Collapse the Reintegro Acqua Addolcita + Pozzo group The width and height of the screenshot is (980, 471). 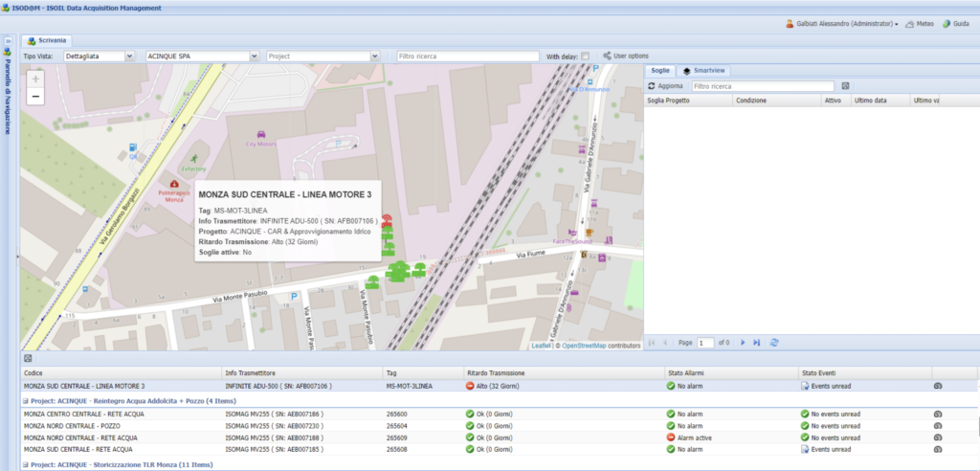tap(25, 400)
